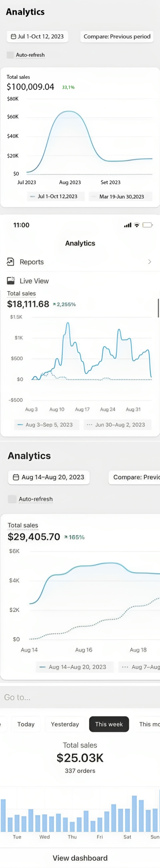The width and height of the screenshot is (160, 868).
Task: Tap the Live View icon
Action: (11, 281)
